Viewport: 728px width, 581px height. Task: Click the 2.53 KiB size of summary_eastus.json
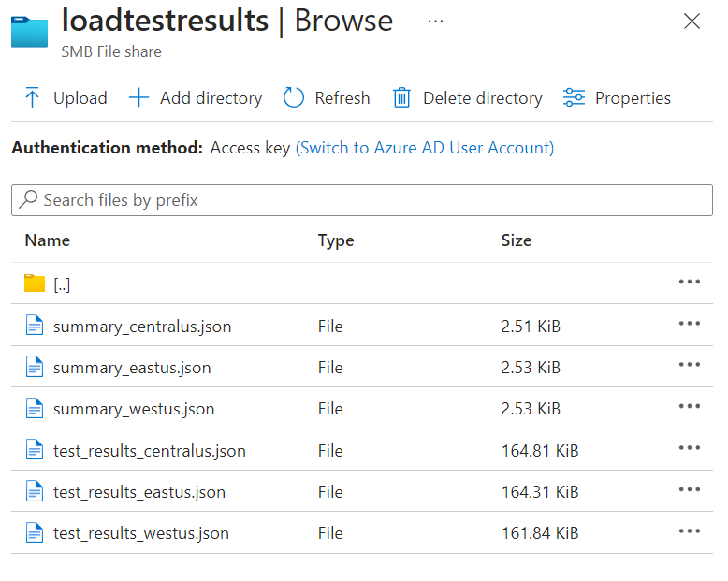pos(531,368)
